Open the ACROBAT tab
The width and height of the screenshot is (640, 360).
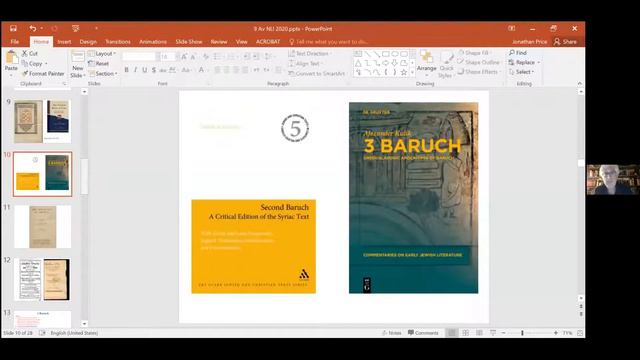click(268, 42)
